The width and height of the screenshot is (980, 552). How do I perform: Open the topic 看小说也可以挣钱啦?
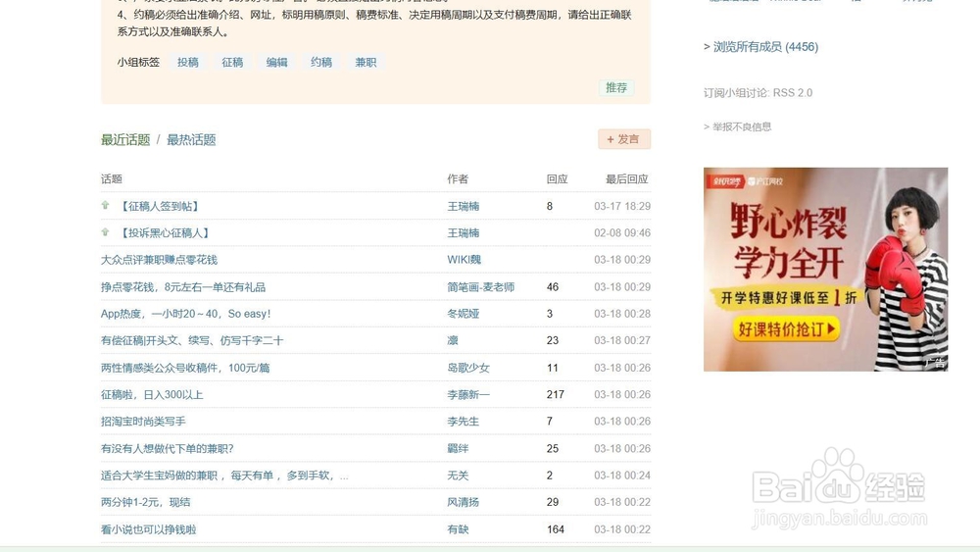coord(148,528)
